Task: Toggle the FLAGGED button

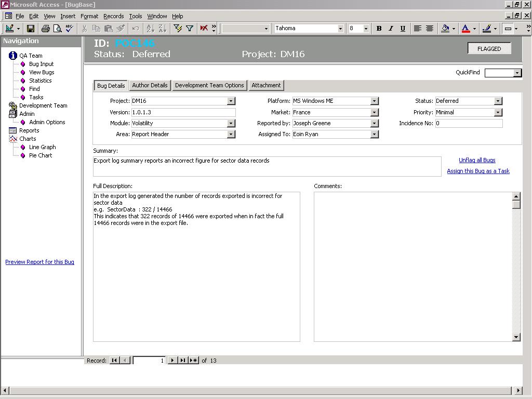Action: (x=489, y=49)
